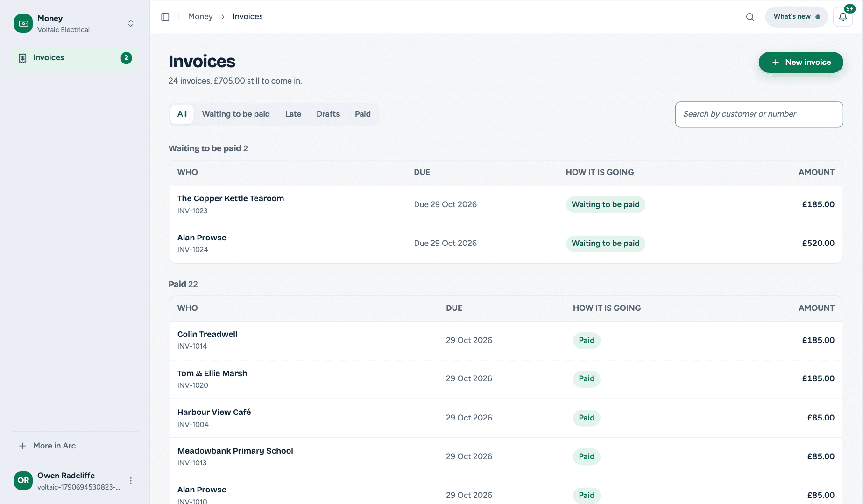This screenshot has width=863, height=504.
Task: Click the Paid badge for Colin Treadwell
Action: 587,341
